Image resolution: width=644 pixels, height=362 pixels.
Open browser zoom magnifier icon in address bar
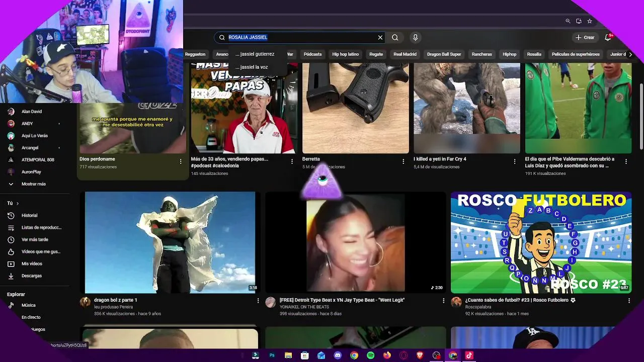pyautogui.click(x=568, y=21)
